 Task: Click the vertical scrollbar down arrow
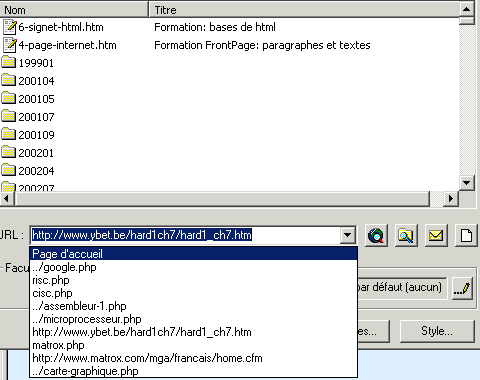tap(466, 182)
